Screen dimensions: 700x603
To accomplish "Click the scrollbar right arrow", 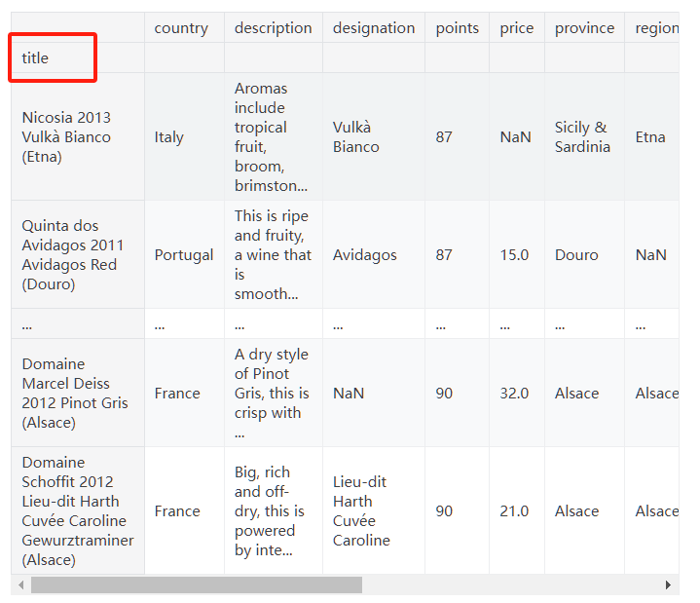I will pos(668,584).
